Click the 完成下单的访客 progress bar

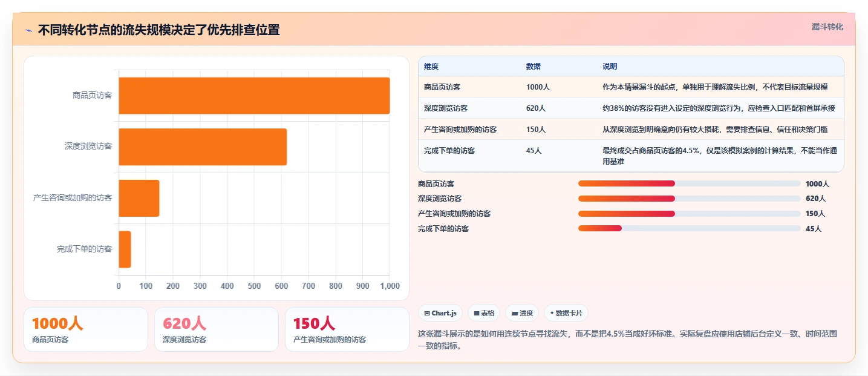tap(690, 228)
